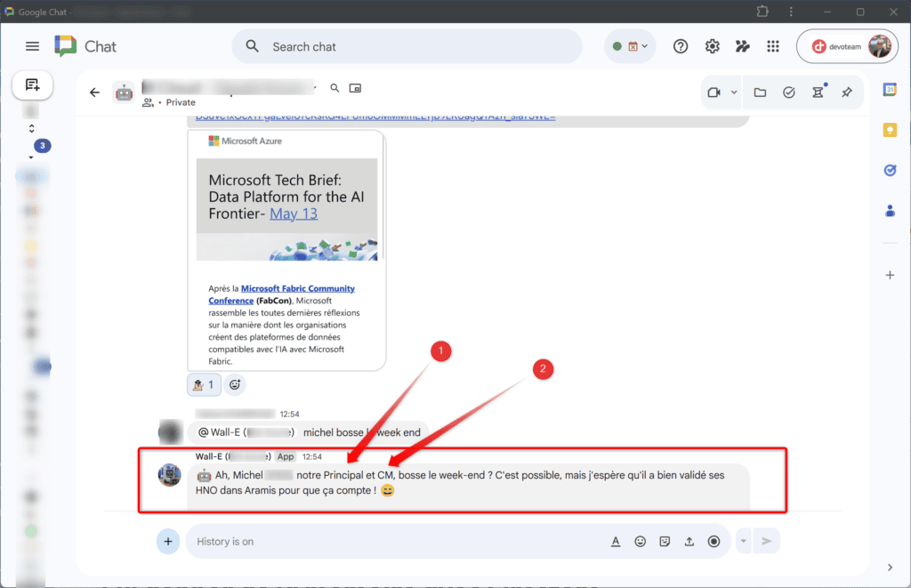
Task: Open browser extensions puzzle icon
Action: (x=762, y=12)
